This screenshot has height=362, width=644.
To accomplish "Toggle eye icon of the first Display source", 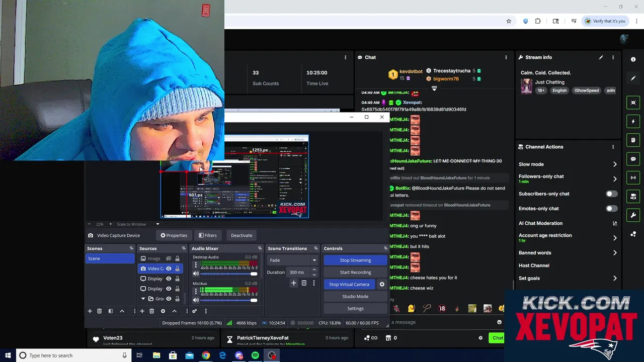I will click(169, 279).
